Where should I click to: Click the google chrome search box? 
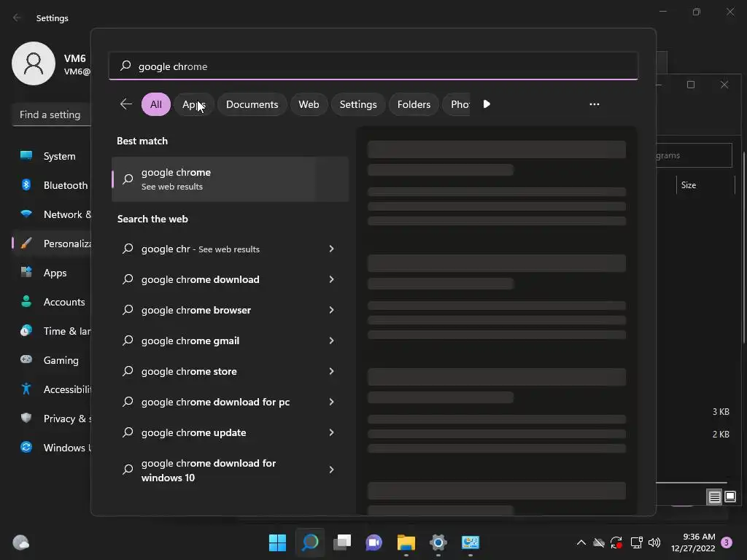pyautogui.click(x=373, y=66)
